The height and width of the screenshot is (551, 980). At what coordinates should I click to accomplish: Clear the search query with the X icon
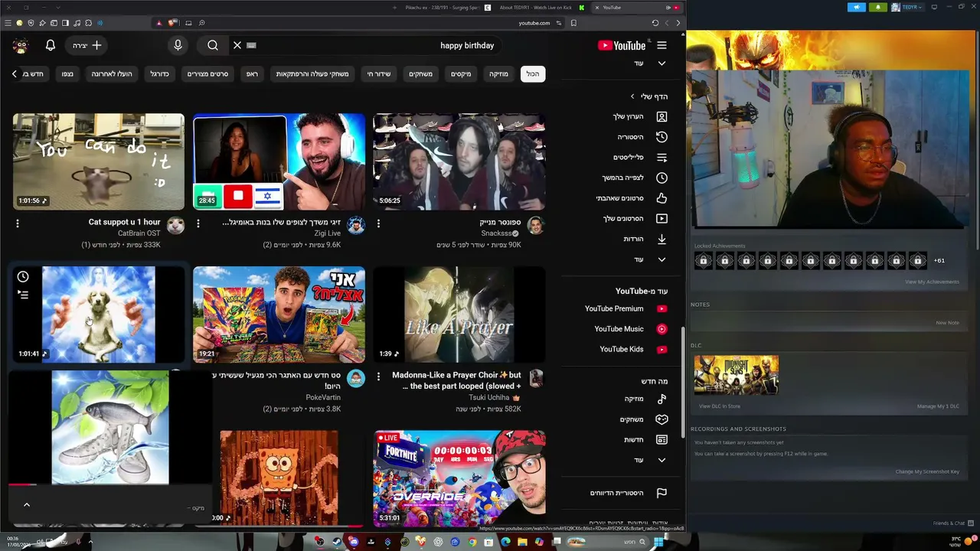(x=237, y=46)
